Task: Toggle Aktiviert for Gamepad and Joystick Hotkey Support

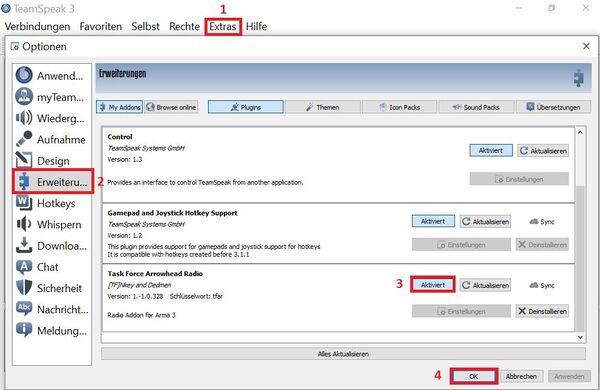Action: click(433, 221)
